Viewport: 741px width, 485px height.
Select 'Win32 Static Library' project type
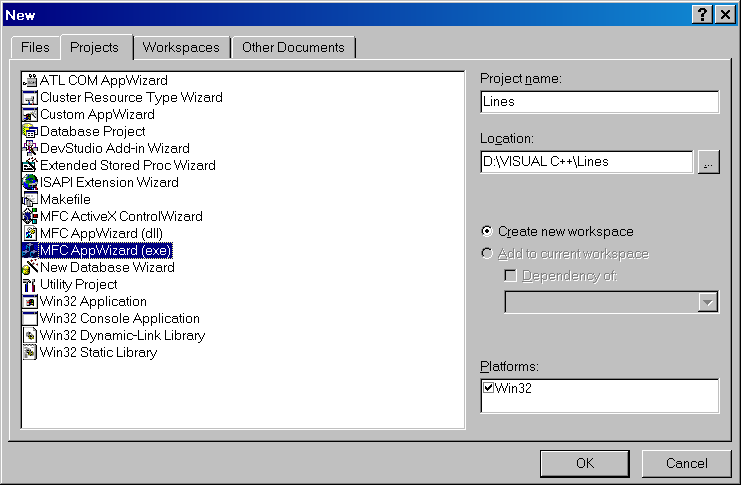(x=99, y=353)
